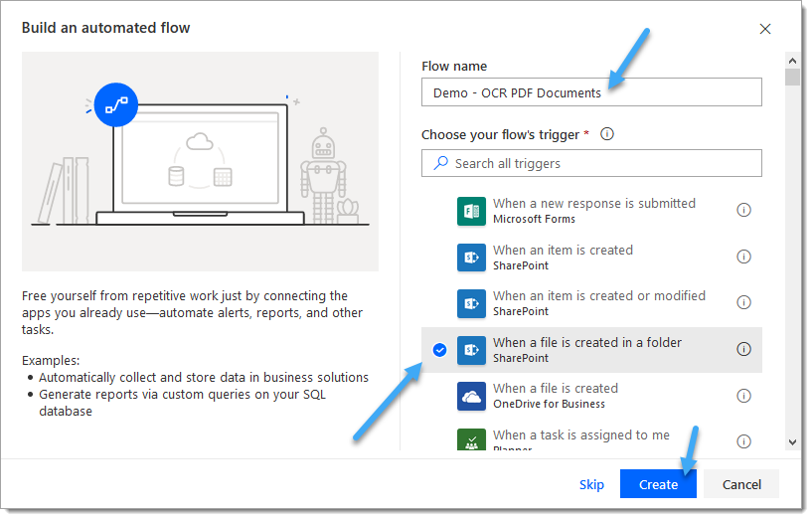
Task: Click SharePoint icon for 'file is created in a folder'
Action: click(x=471, y=350)
